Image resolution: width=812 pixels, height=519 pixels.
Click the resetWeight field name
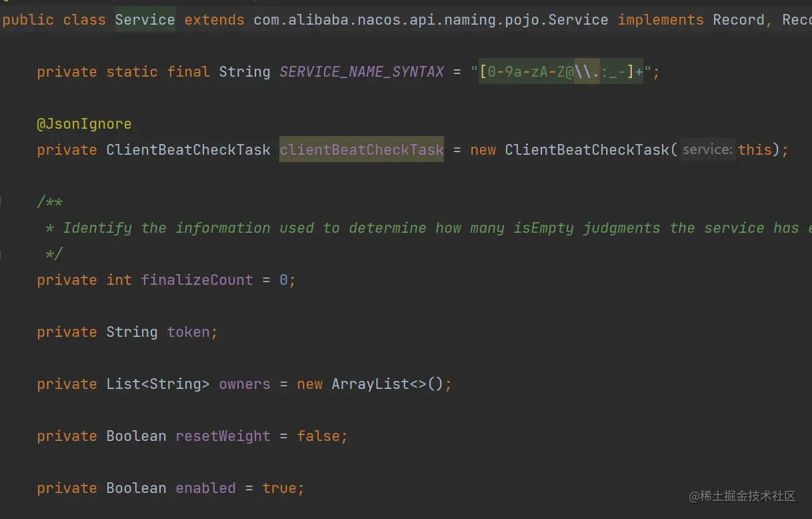[x=223, y=436]
